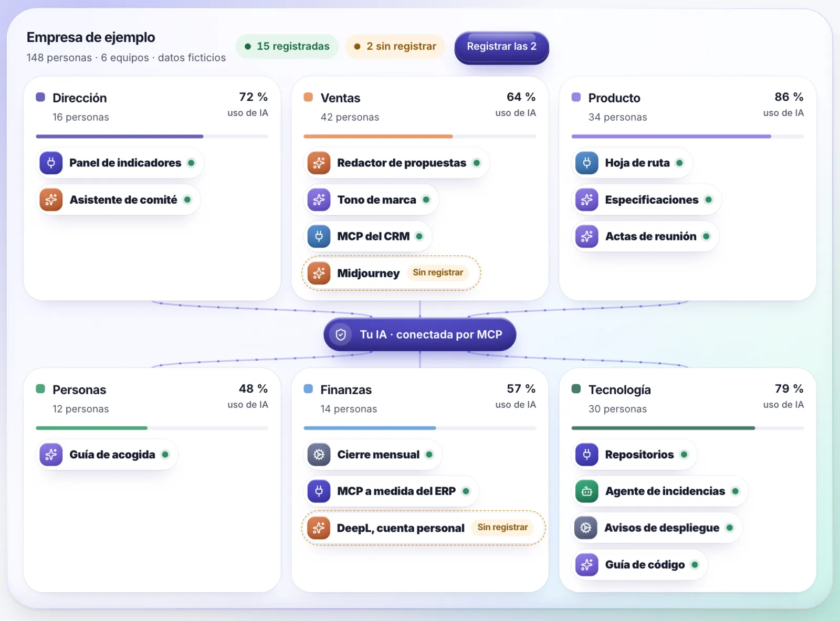Image resolution: width=840 pixels, height=621 pixels.
Task: Click the green status dot on Cierre mensual
Action: pos(429,455)
